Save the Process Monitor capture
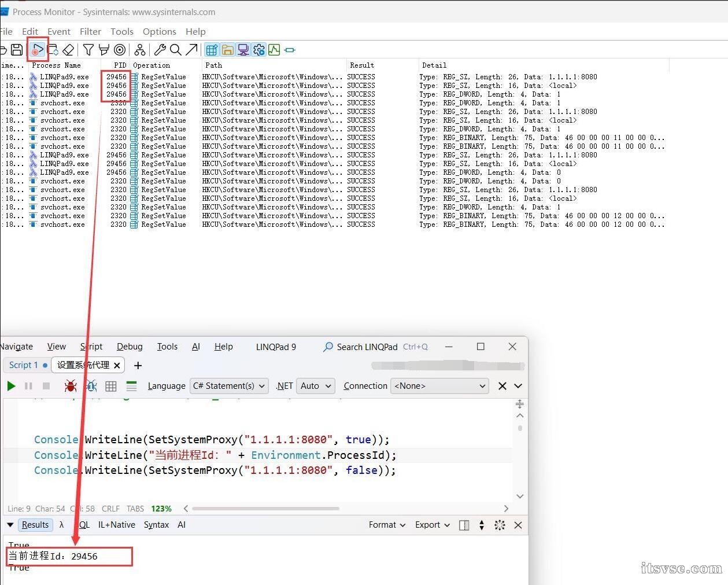Screen dimensions: 728x585 (17, 50)
